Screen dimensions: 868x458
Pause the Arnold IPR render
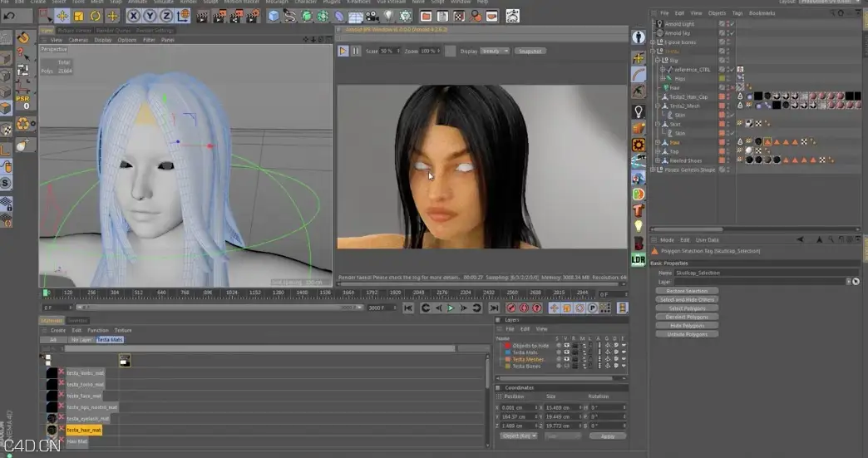(355, 51)
